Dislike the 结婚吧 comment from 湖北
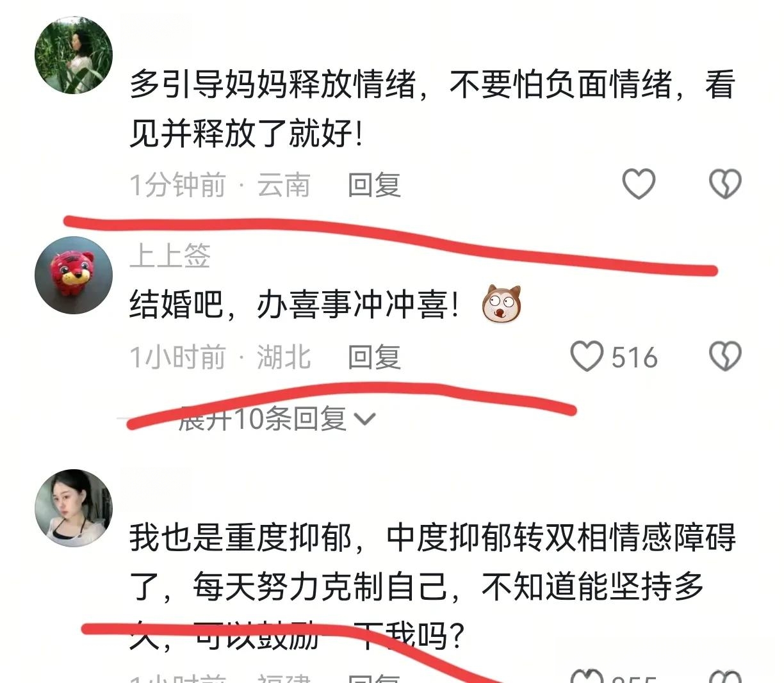 [x=725, y=357]
